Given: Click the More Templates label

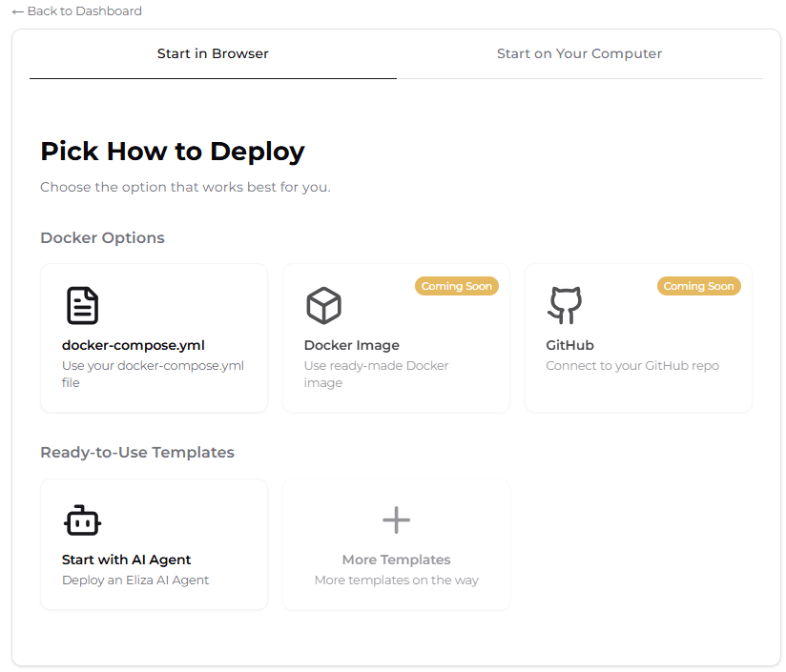Looking at the screenshot, I should point(396,560).
